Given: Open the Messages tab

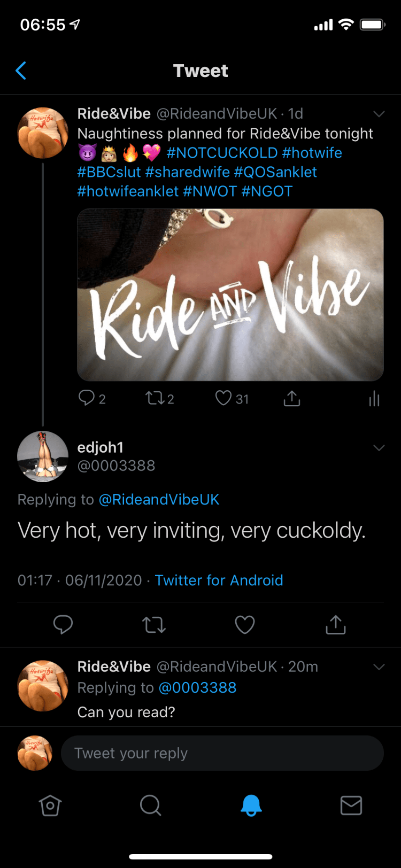Looking at the screenshot, I should [351, 805].
